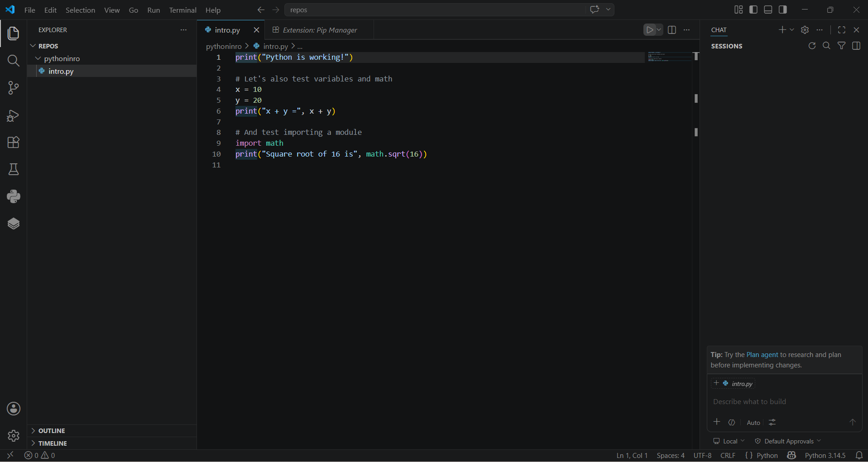Open the stacked layers view in activity bar
The width and height of the screenshot is (868, 462).
pyautogui.click(x=14, y=224)
